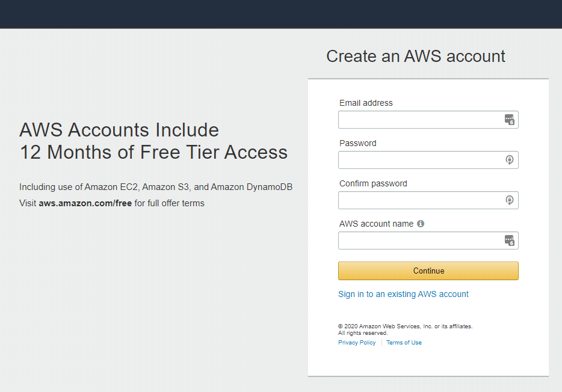Click the info icon next to AWS account name
562x392 pixels.
pos(421,224)
